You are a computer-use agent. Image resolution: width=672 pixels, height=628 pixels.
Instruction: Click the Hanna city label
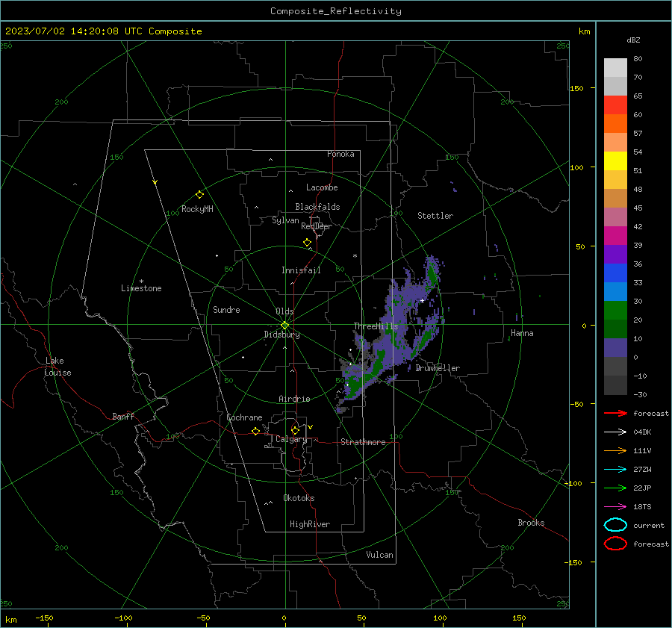[x=522, y=333]
